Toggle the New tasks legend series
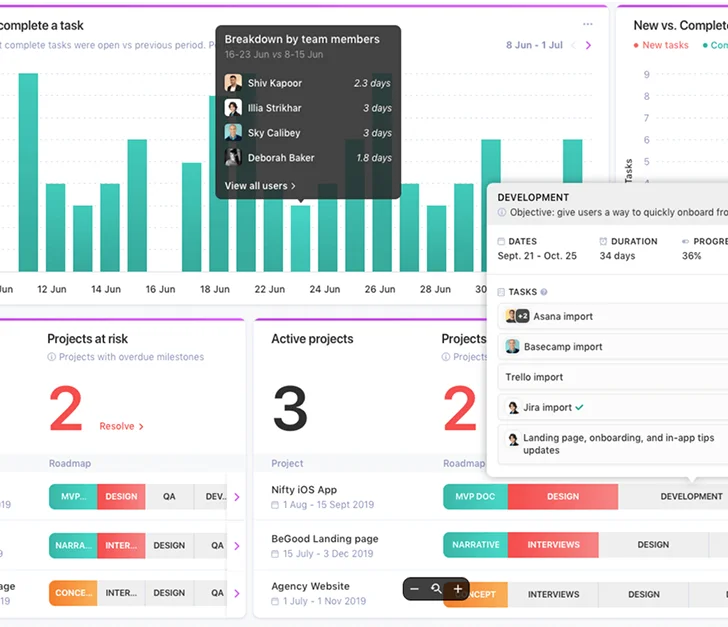The image size is (728, 627). (x=660, y=45)
